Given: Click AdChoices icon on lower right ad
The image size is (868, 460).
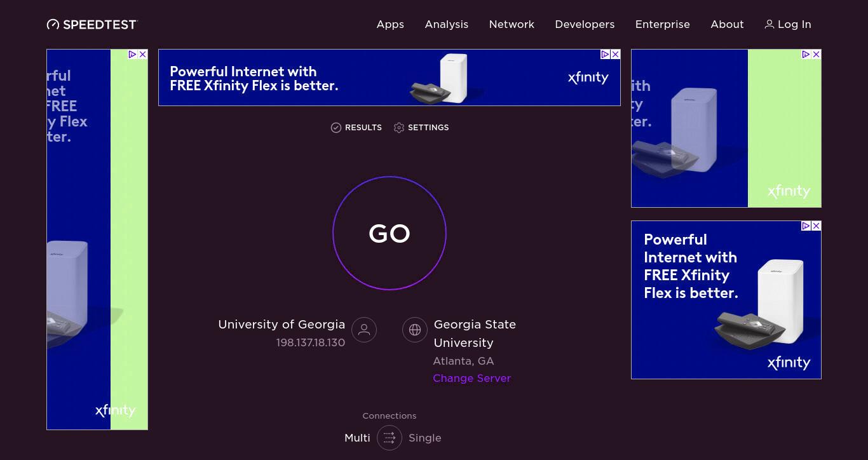Looking at the screenshot, I should point(806,226).
